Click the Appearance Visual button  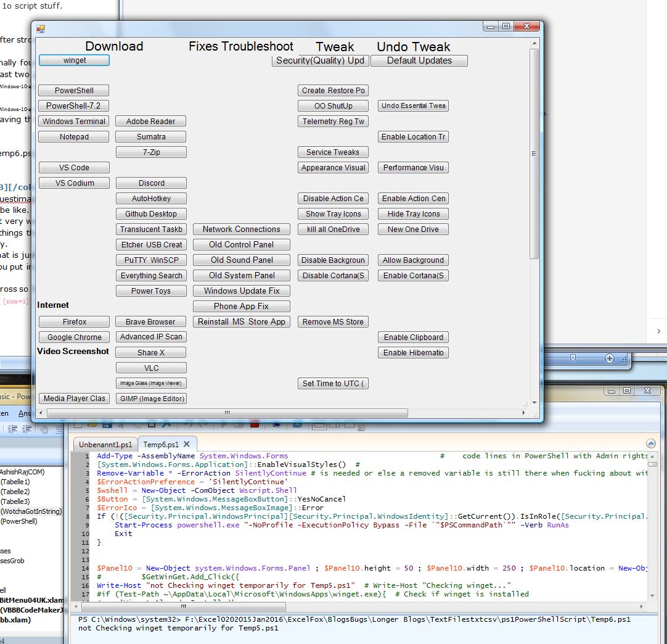333,168
